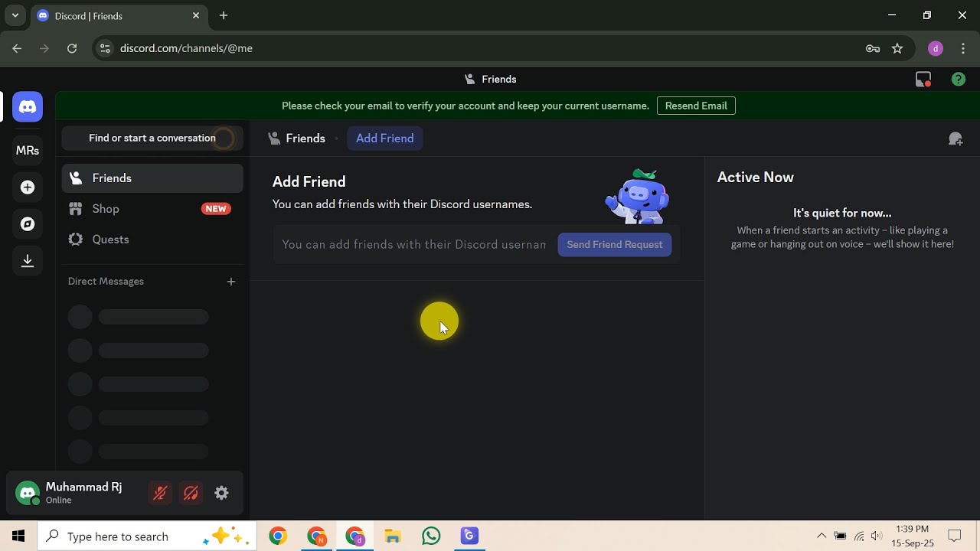Screen dimensions: 980x551
Task: Toggle the deafen headphones button
Action: (x=191, y=494)
